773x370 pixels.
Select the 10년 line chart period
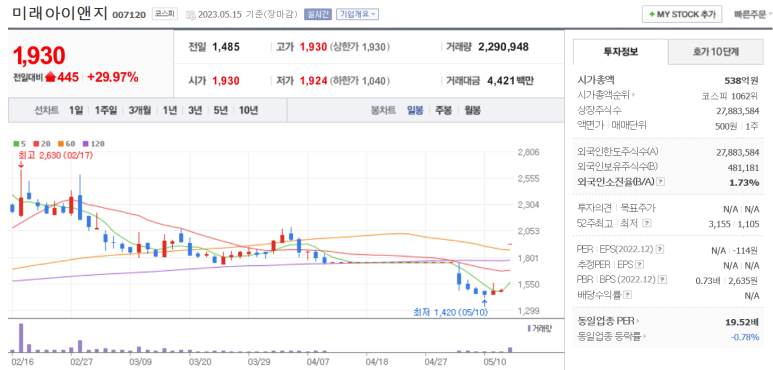(x=248, y=110)
